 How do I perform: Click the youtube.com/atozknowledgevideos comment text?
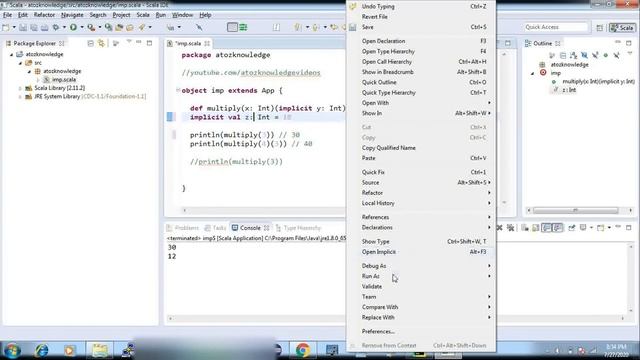coord(251,73)
